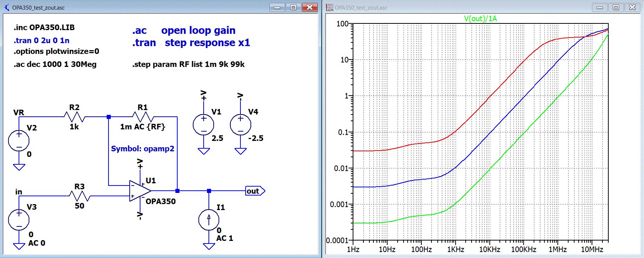Select voltage source V4 symbol

(240, 125)
